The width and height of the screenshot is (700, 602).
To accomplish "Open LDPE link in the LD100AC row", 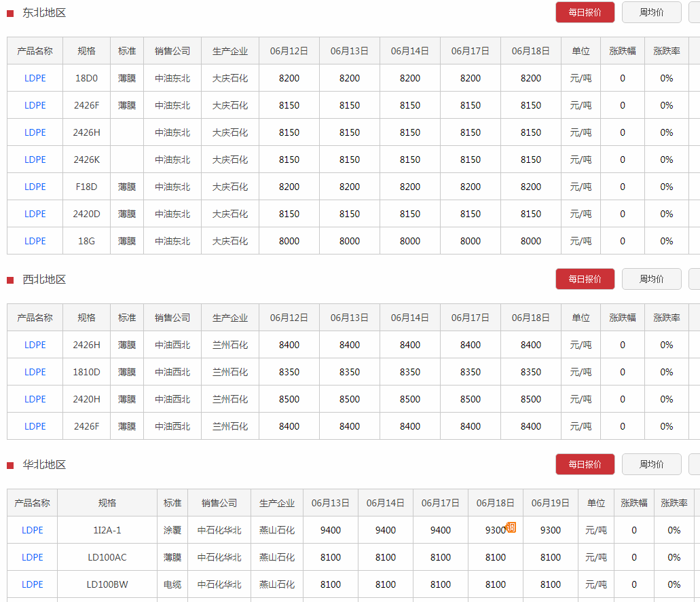I will coord(32,557).
